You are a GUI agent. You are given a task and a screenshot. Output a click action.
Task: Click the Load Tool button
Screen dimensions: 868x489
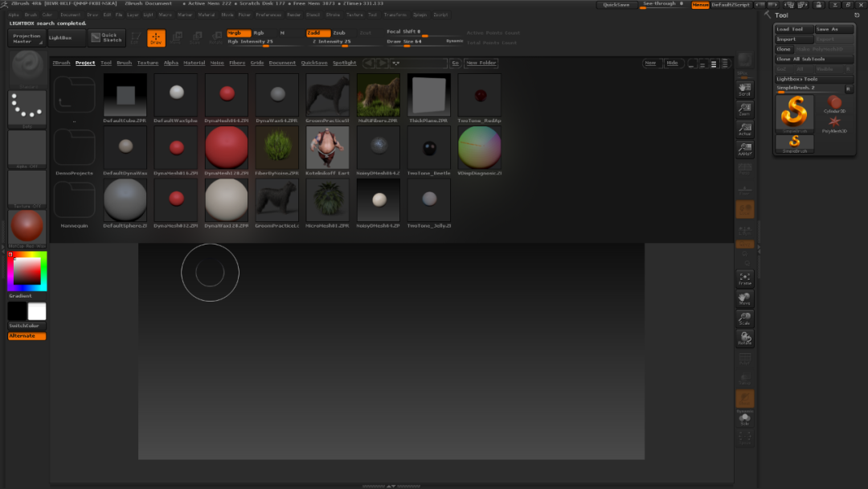tap(794, 29)
